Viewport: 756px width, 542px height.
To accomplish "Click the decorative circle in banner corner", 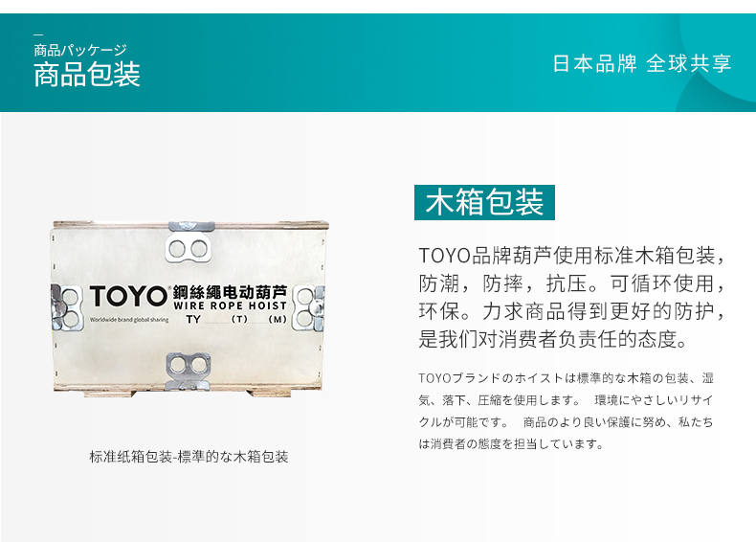I will [718, 57].
